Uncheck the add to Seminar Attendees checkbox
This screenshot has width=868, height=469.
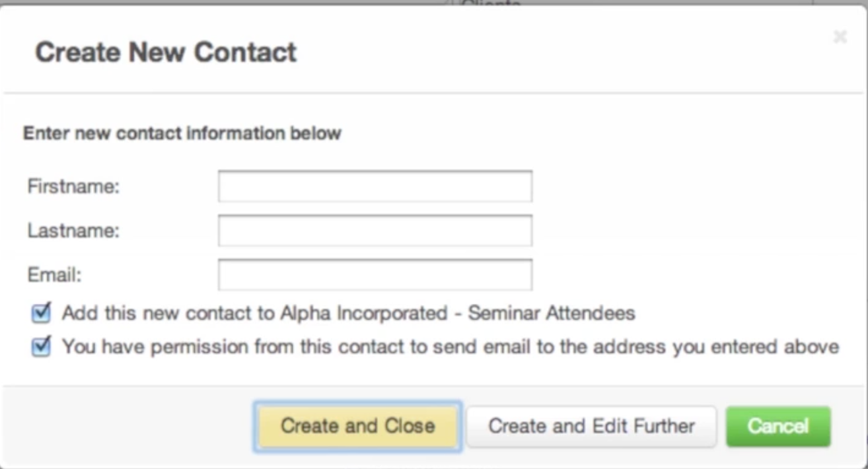pos(41,312)
